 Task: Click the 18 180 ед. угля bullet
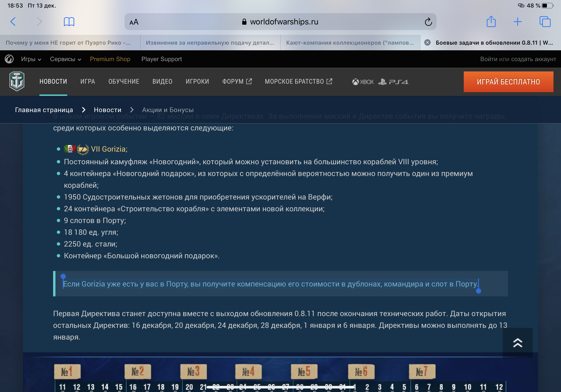pyautogui.click(x=91, y=232)
